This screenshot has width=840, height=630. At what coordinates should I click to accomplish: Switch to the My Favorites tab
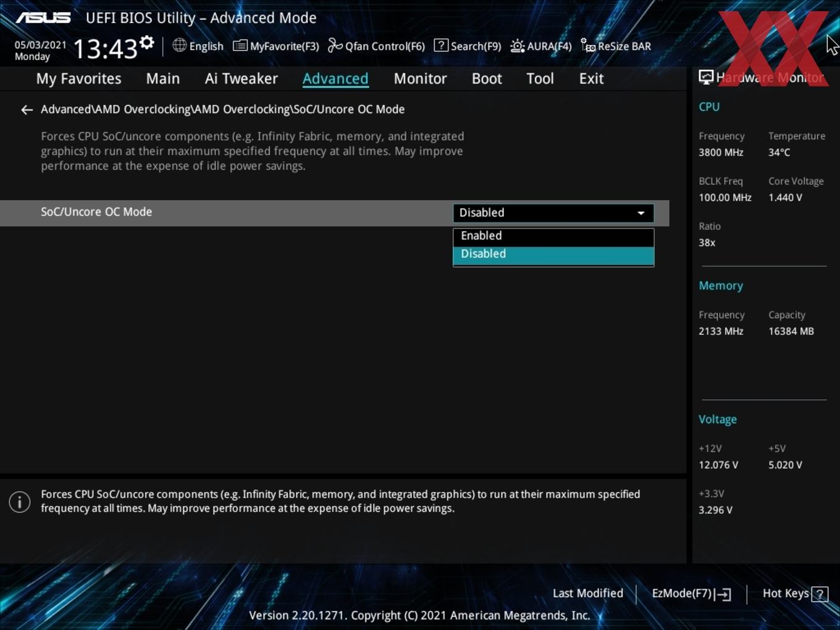(78, 78)
